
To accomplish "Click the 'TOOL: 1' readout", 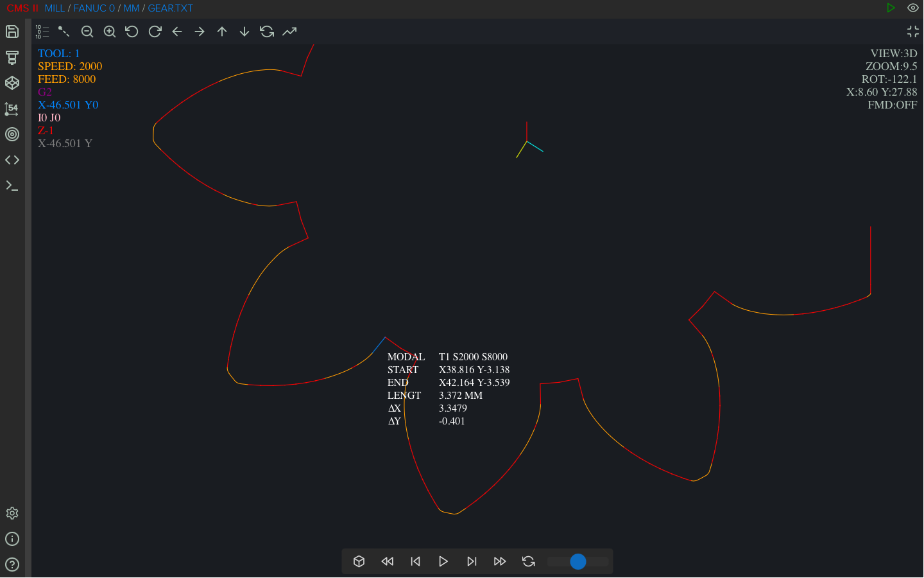I will point(58,53).
